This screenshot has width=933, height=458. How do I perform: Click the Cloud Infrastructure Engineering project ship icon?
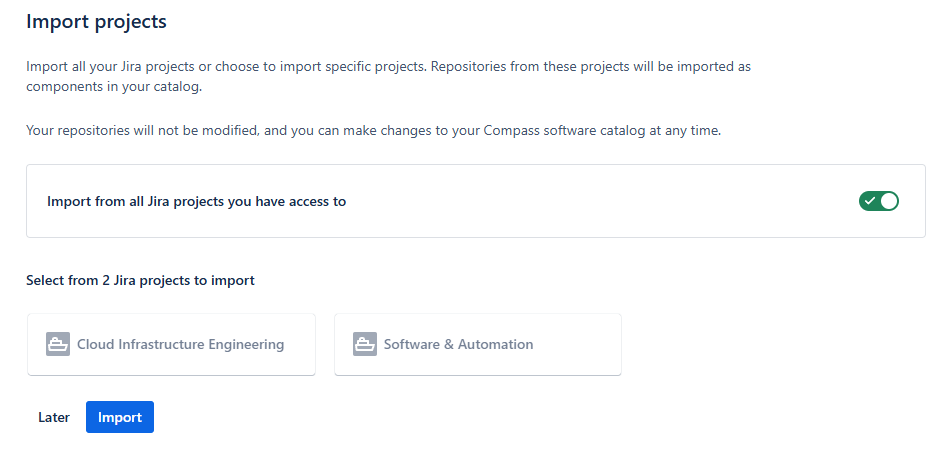tap(58, 344)
